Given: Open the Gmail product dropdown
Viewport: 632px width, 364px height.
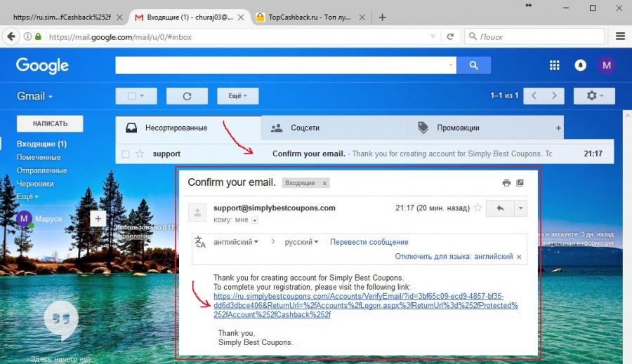Looking at the screenshot, I should pyautogui.click(x=34, y=96).
